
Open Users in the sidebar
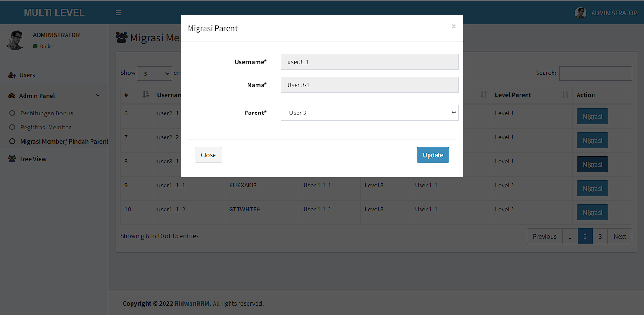(x=27, y=75)
